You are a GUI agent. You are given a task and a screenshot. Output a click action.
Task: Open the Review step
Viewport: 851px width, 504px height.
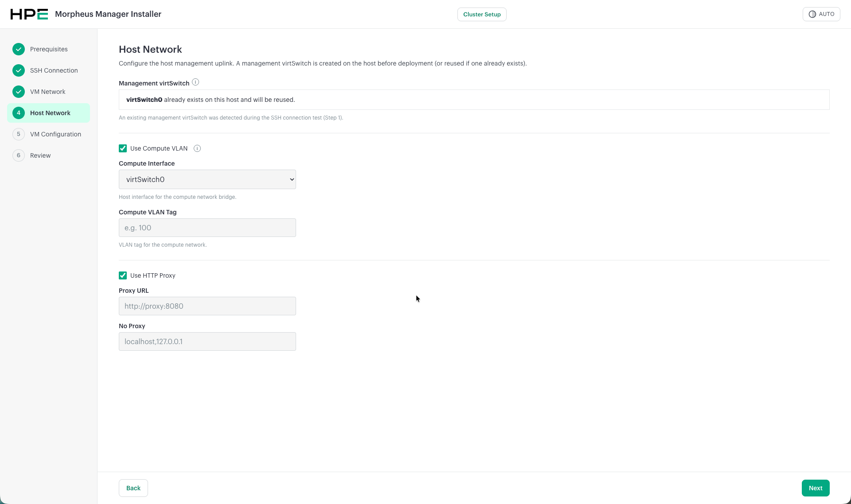pyautogui.click(x=49, y=155)
